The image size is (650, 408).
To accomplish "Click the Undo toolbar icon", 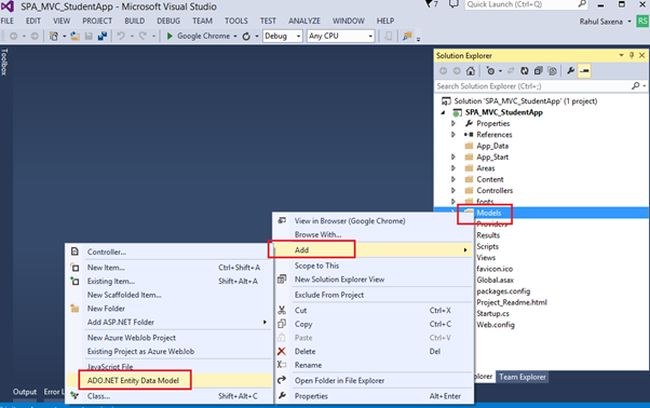I will (121, 36).
